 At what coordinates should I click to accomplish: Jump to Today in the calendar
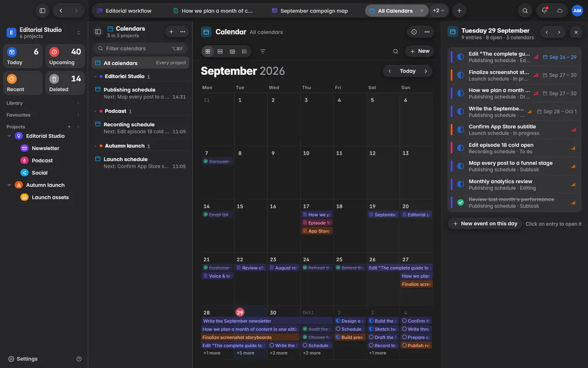click(x=407, y=71)
